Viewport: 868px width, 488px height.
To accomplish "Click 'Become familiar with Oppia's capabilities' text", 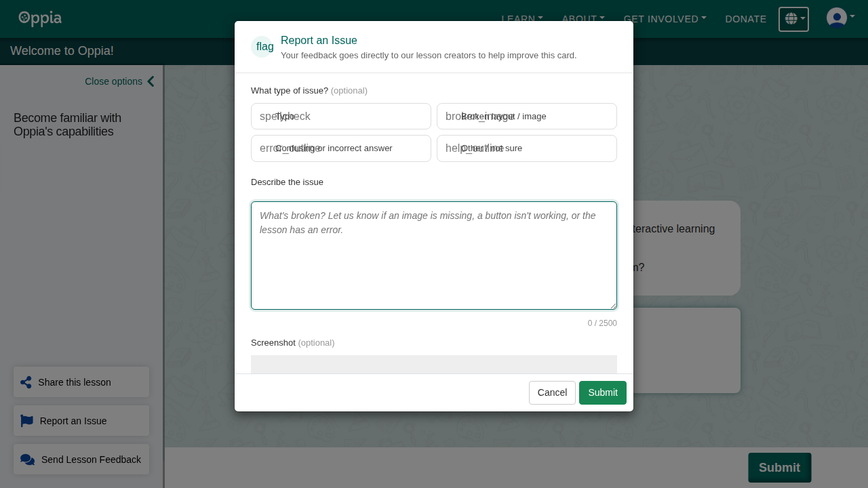I will tap(68, 125).
